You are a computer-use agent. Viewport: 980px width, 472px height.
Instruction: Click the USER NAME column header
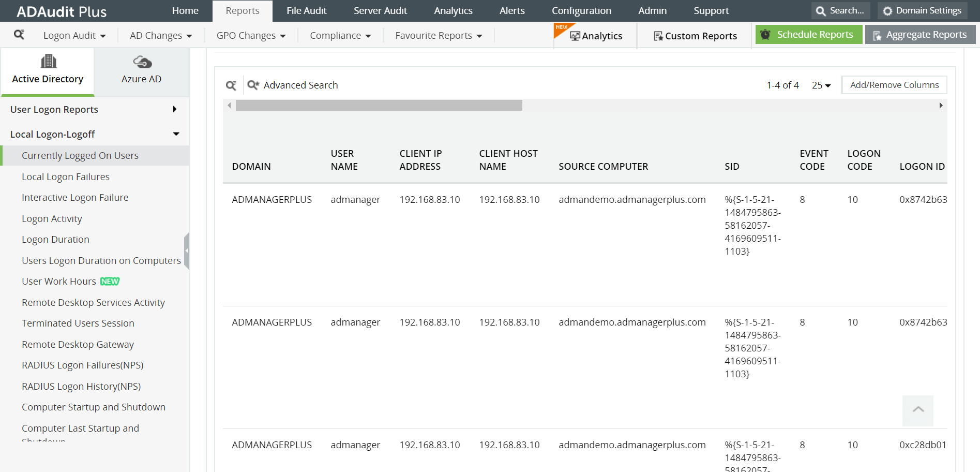(344, 160)
